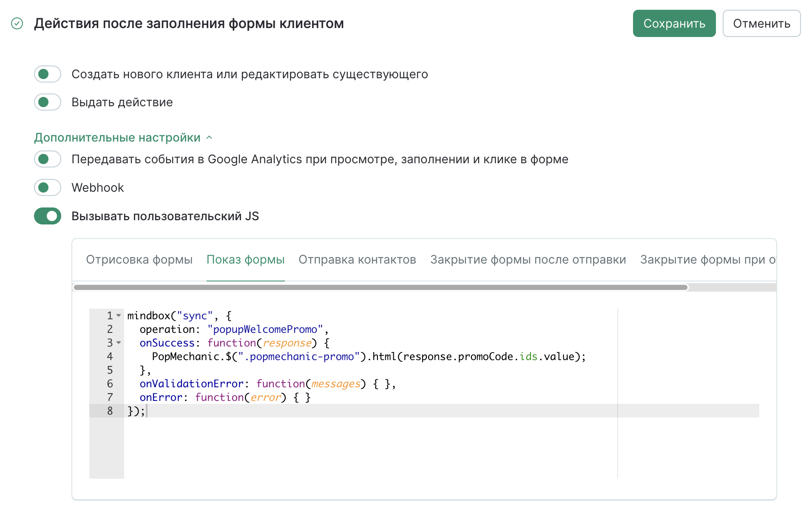This screenshot has height=511, width=812.
Task: Click line number 4 in the gutter
Action: click(110, 356)
